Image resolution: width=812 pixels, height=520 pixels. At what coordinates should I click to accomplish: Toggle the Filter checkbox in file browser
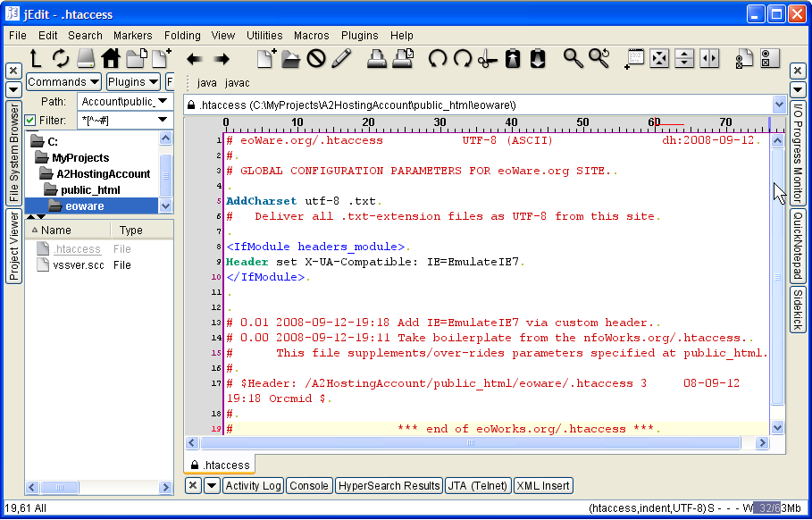(x=30, y=120)
